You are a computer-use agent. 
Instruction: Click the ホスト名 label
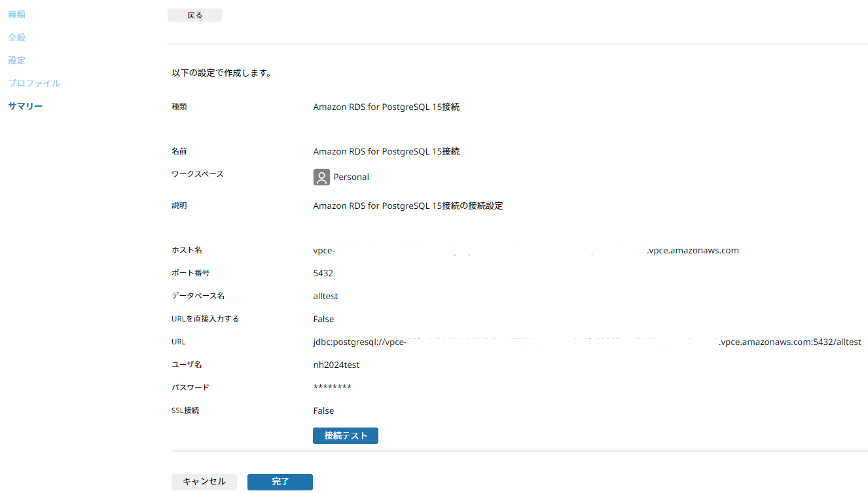(187, 250)
